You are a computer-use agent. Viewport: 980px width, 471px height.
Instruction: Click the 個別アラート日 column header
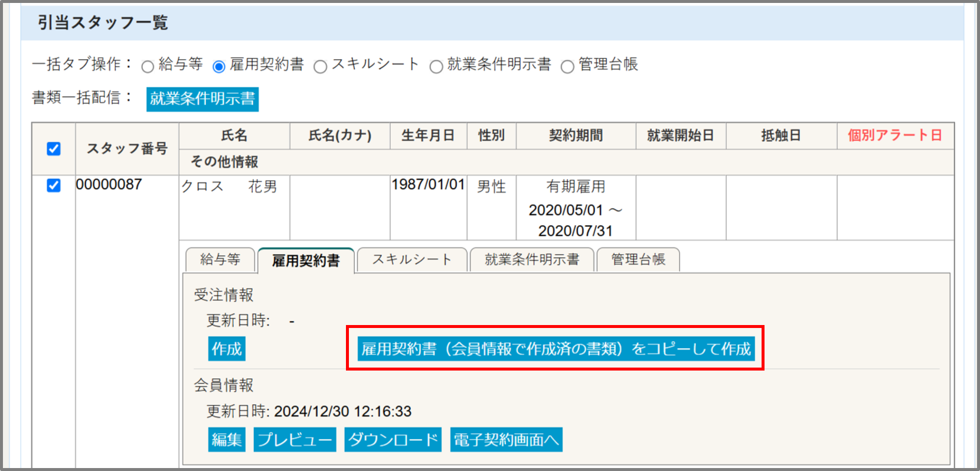895,135
